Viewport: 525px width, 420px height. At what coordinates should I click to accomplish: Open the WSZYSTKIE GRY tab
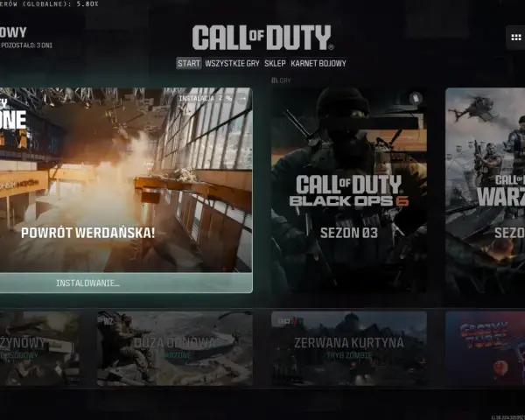click(233, 63)
